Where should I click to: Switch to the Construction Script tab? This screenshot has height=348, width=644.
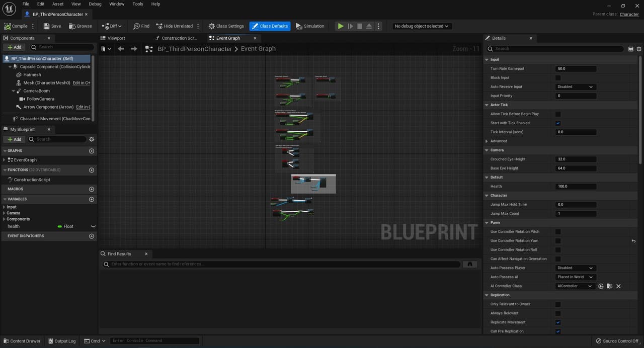pyautogui.click(x=175, y=38)
